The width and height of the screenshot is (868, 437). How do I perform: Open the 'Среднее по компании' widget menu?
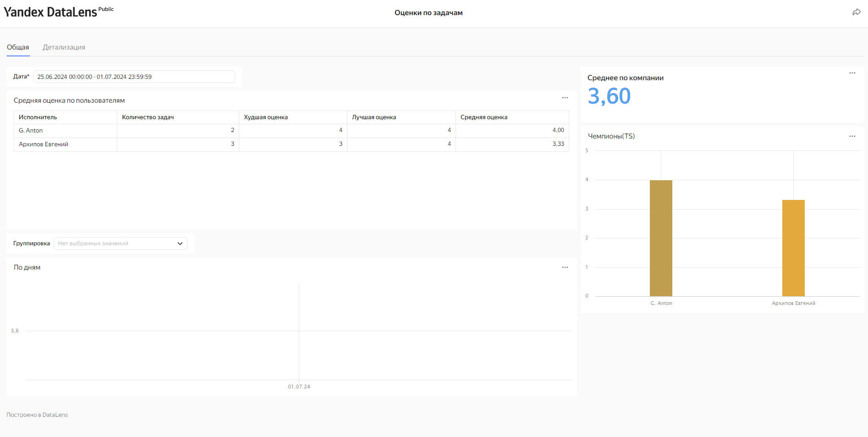click(852, 73)
